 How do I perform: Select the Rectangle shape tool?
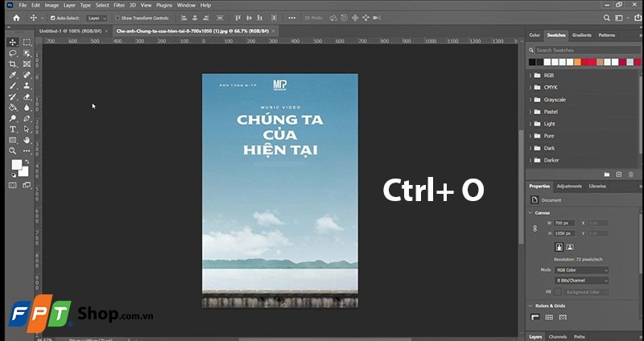(x=13, y=140)
